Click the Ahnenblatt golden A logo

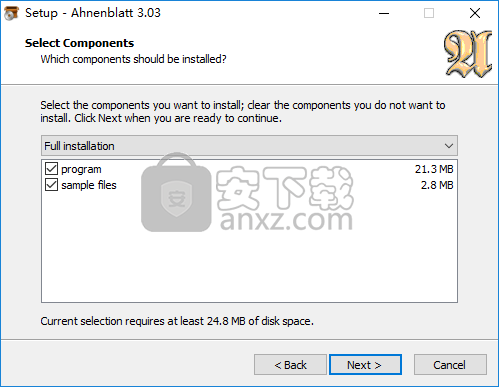pyautogui.click(x=468, y=54)
